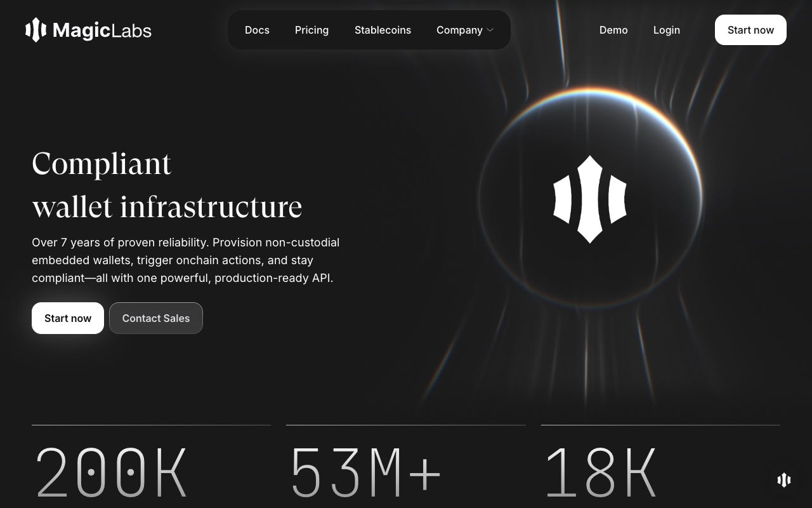The height and width of the screenshot is (508, 812).
Task: Click the 18K statistic
Action: (x=600, y=473)
